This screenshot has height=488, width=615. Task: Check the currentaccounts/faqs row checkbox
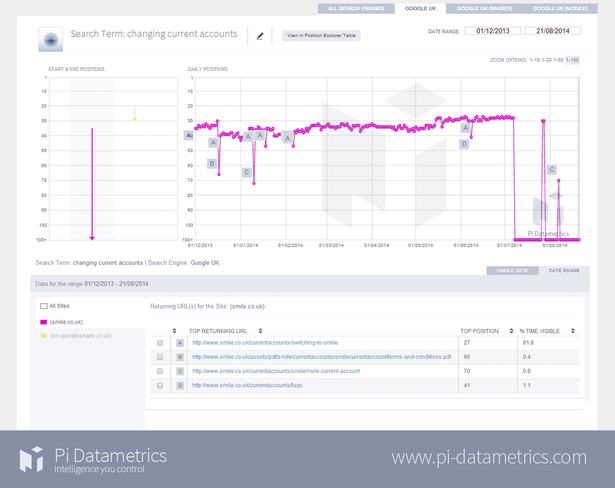coord(159,385)
